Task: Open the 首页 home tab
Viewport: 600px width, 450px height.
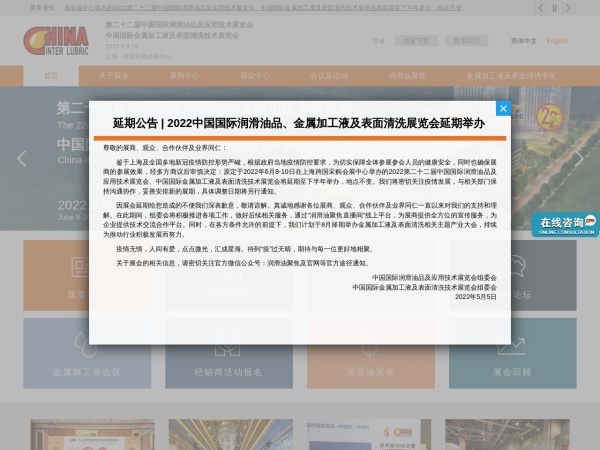Action: [51, 76]
